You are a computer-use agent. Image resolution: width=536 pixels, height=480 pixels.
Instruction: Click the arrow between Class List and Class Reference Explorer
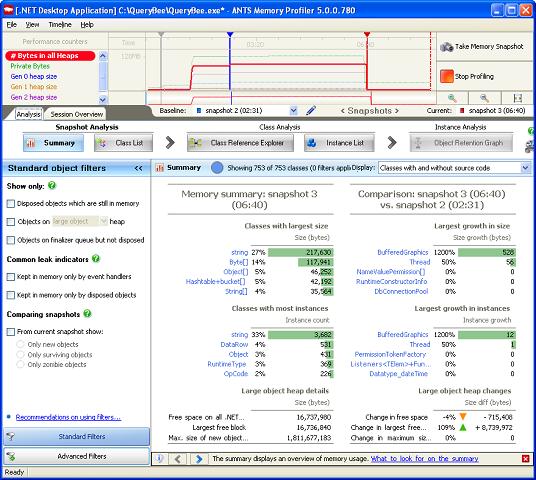(170, 143)
